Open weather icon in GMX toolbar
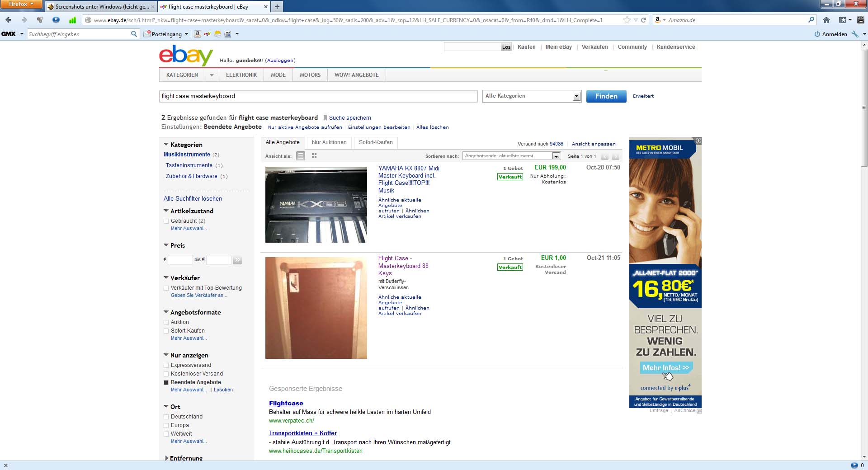This screenshot has height=470, width=868. pyautogui.click(x=217, y=34)
